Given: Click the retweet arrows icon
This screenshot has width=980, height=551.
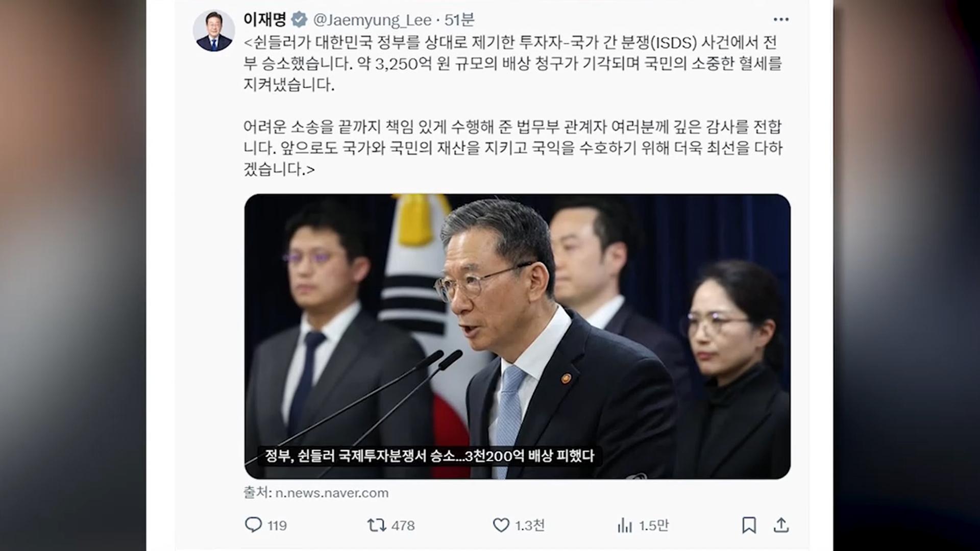Looking at the screenshot, I should (377, 525).
